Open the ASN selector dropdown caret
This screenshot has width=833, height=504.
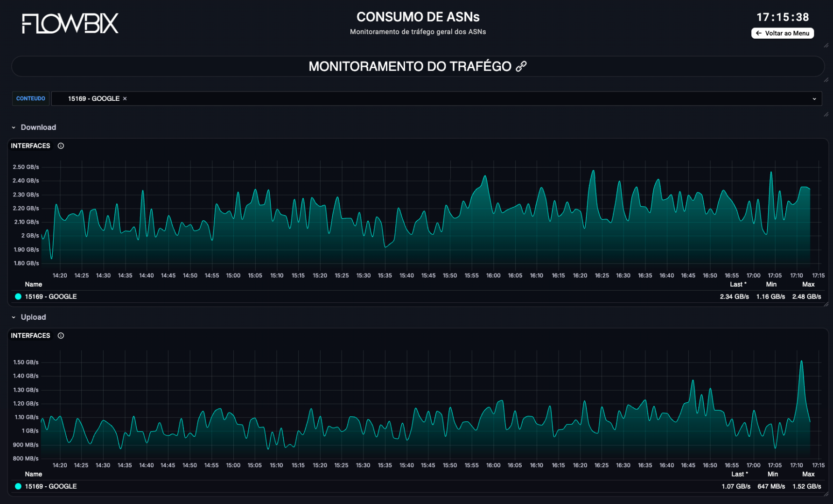click(815, 98)
